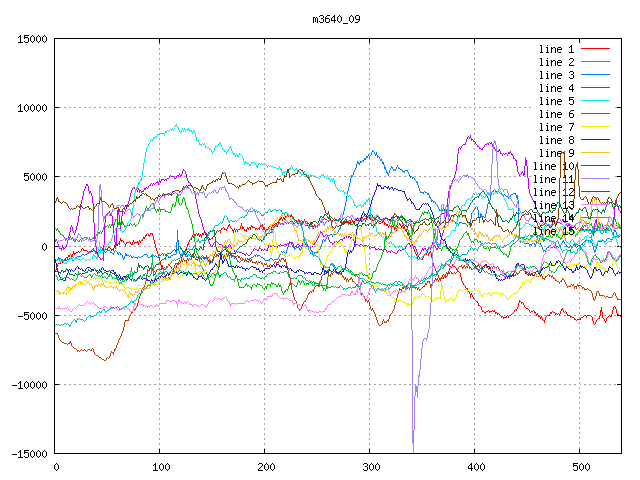Select the 'line 11' legend label
Image resolution: width=640 pixels, height=480 pixels.
(553, 179)
